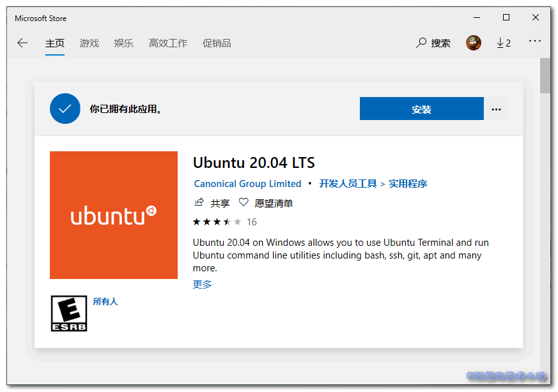Click the ESRB Everyone rating icon

68,313
